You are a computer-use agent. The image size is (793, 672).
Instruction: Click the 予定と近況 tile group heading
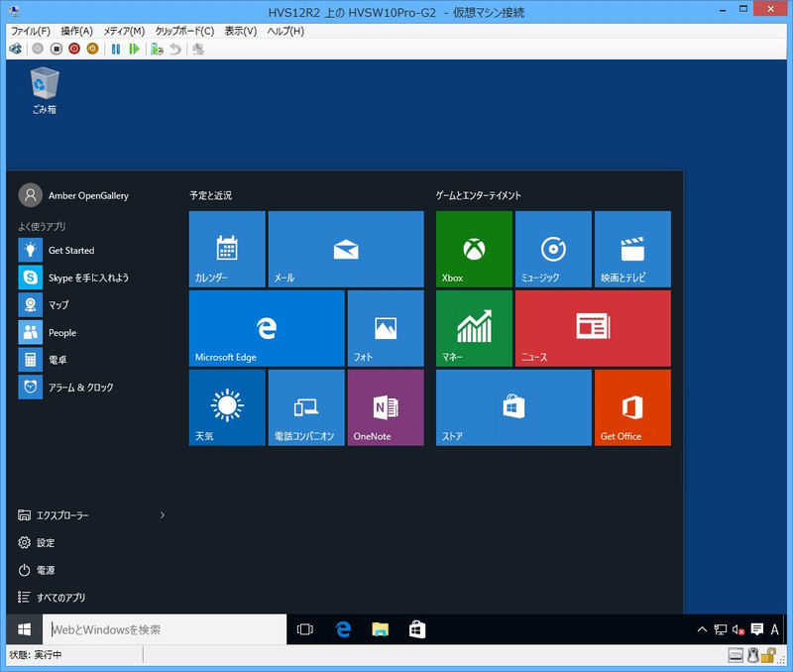pyautogui.click(x=211, y=195)
